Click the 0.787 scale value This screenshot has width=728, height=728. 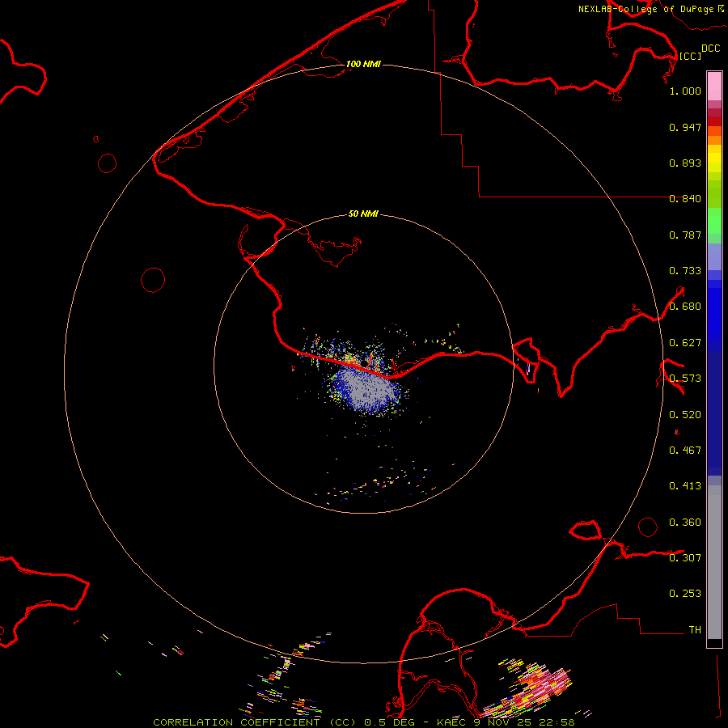coord(685,235)
